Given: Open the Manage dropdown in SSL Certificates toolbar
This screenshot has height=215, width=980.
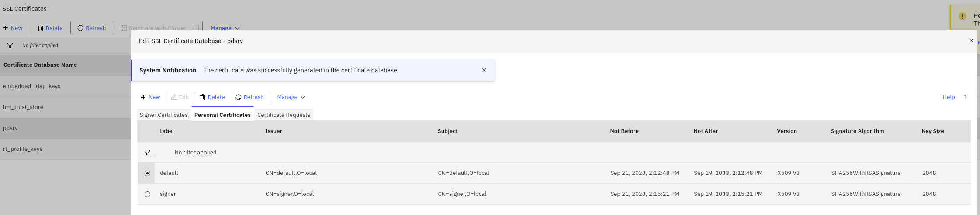Looking at the screenshot, I should coord(225,28).
